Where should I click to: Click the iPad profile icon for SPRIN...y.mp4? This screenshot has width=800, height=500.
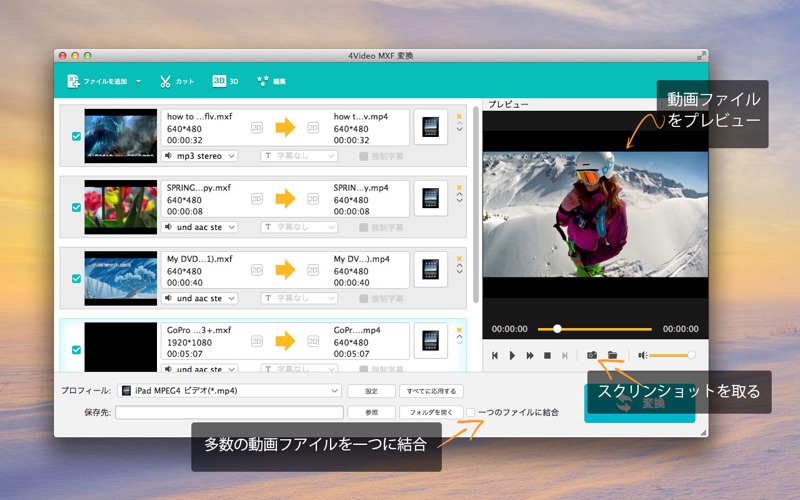pos(431,198)
